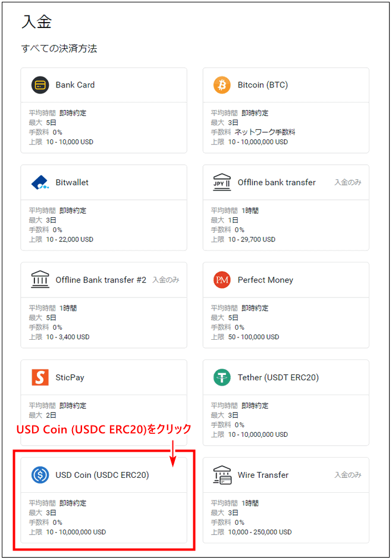Click Offline bank transfer 最大 1日 line
392x560 pixels.
point(225,220)
